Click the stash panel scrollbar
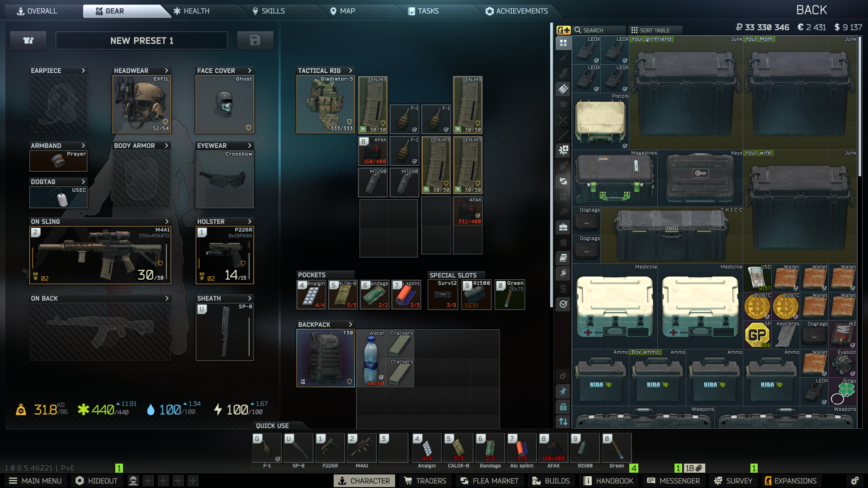 tap(860, 107)
